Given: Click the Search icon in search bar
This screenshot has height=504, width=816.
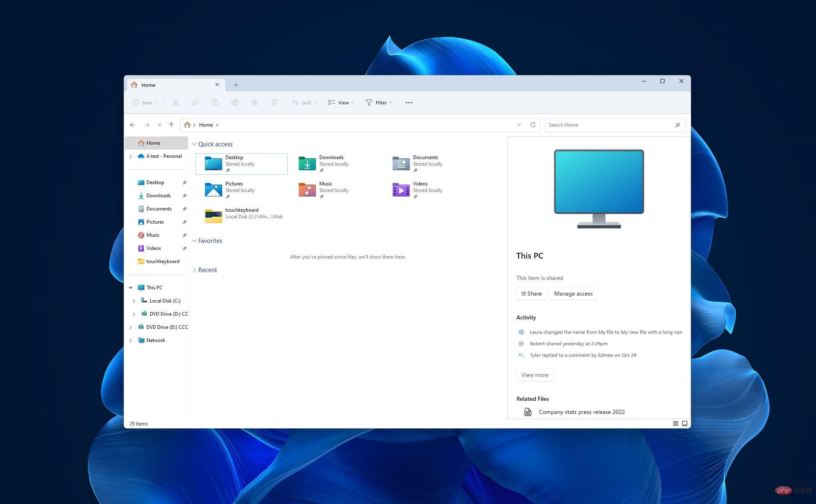Looking at the screenshot, I should [678, 125].
